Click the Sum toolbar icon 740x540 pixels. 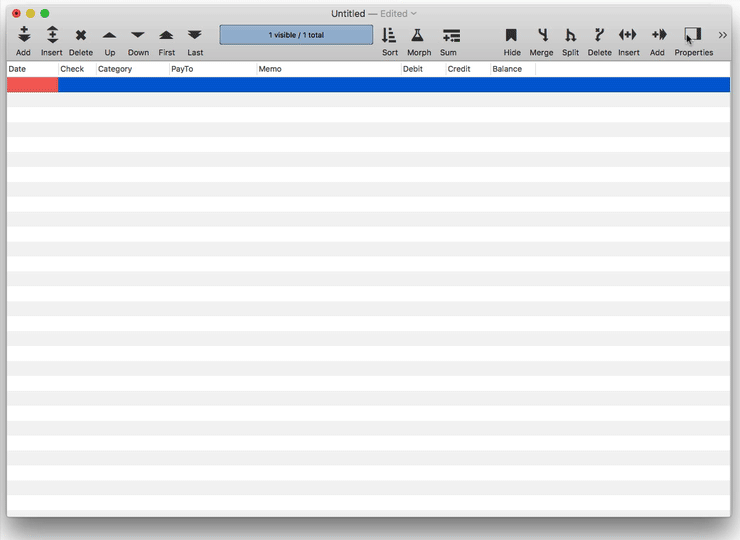(x=451, y=35)
